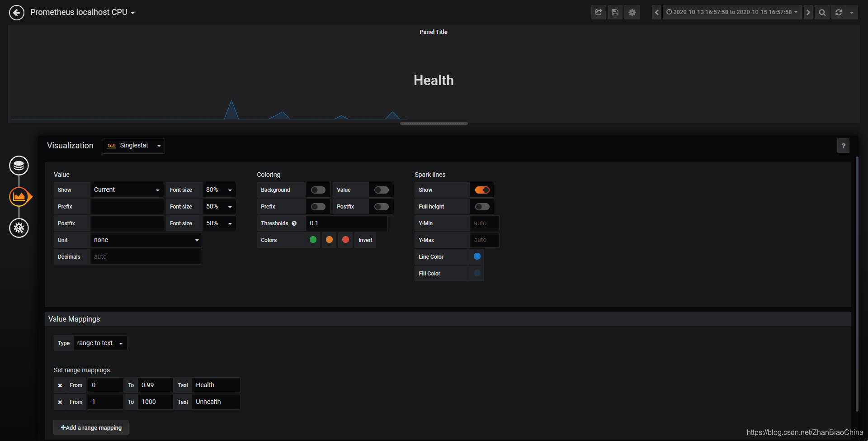Open the time range picker
Screen dimensions: 868x441
pyautogui.click(x=732, y=12)
